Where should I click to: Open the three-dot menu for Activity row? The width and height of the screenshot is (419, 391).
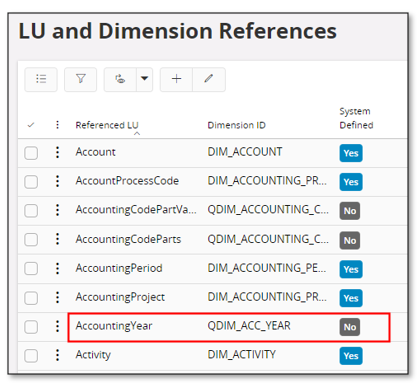57,355
